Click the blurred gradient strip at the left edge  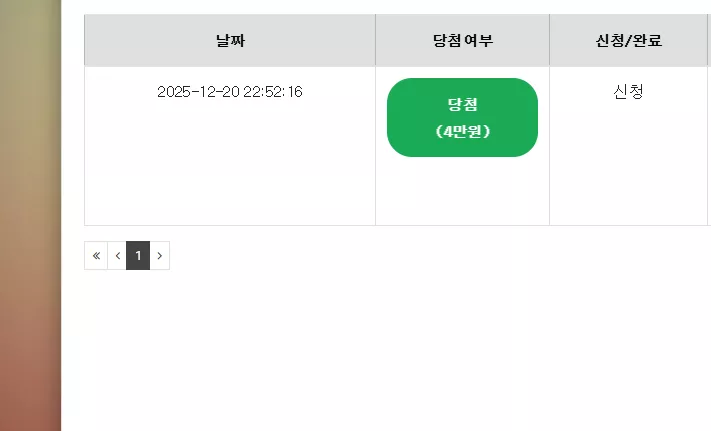(30, 215)
